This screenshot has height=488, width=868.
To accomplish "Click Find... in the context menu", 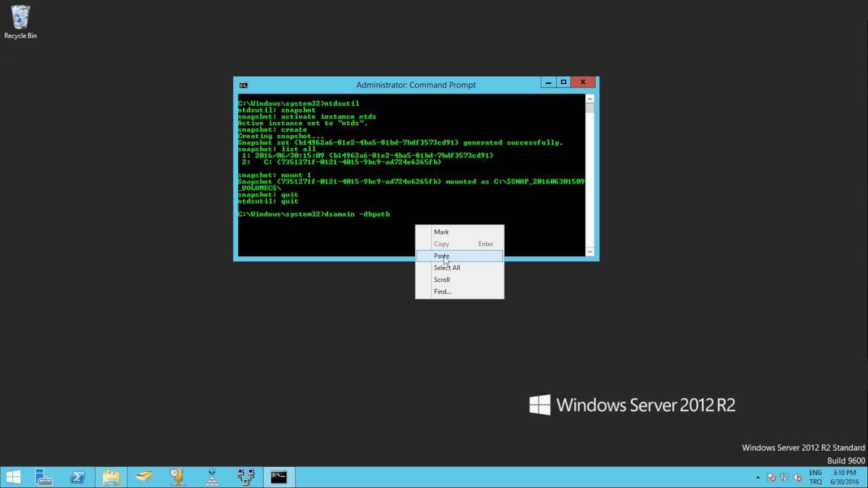I will [442, 291].
